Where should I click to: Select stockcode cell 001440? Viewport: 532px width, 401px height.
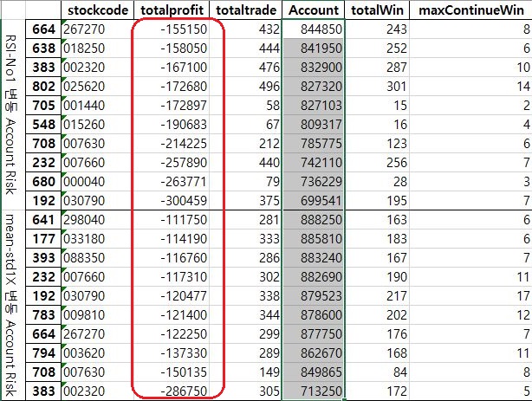click(x=98, y=105)
